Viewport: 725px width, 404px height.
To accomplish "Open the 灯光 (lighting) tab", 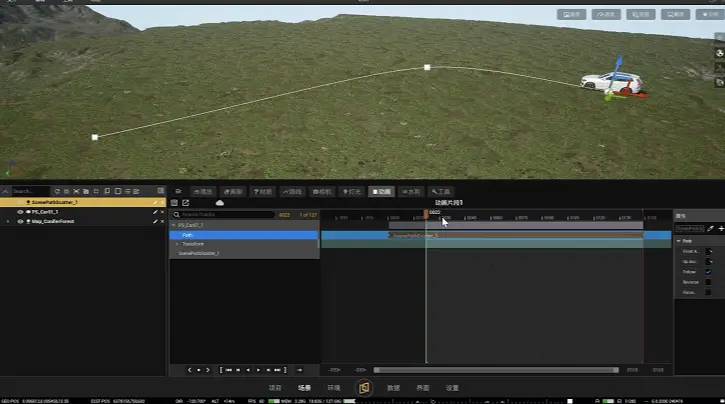I will point(351,191).
